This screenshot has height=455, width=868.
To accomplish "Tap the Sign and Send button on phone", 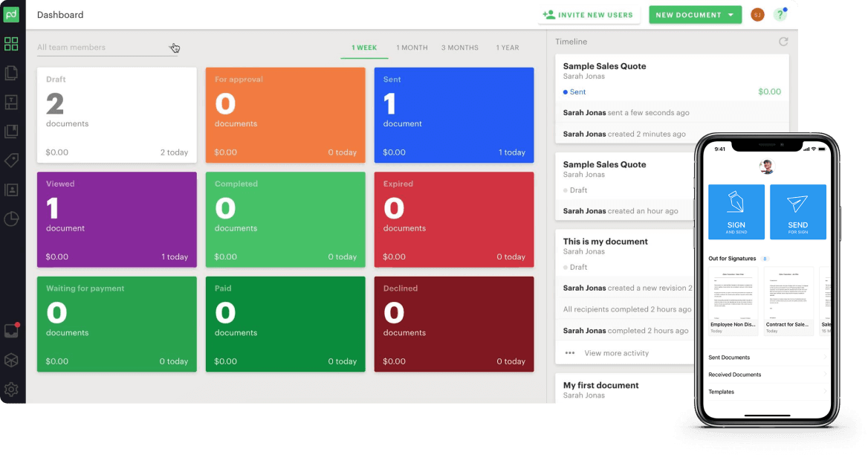I will coord(736,212).
